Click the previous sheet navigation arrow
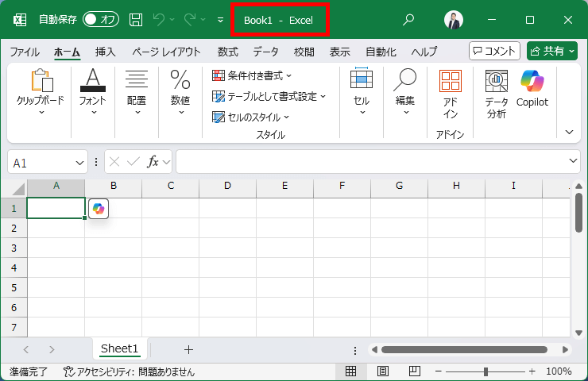This screenshot has width=588, height=381. (x=26, y=349)
